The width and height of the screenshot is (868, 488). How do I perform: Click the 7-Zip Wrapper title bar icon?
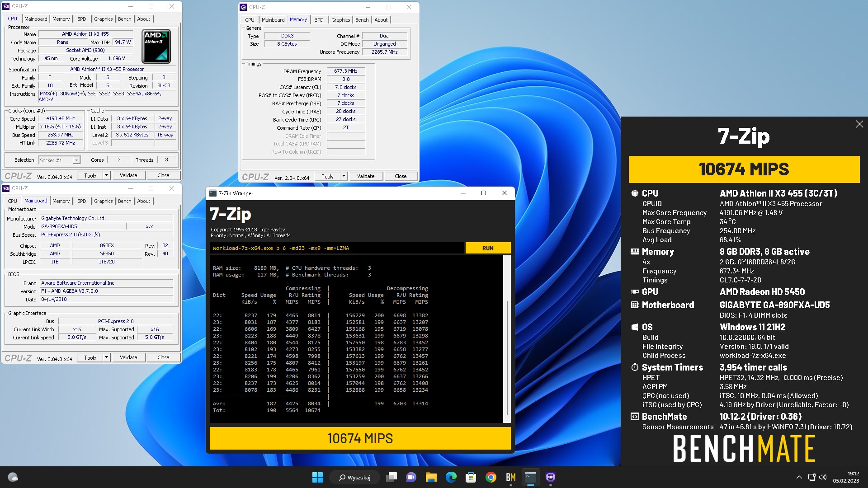(213, 193)
